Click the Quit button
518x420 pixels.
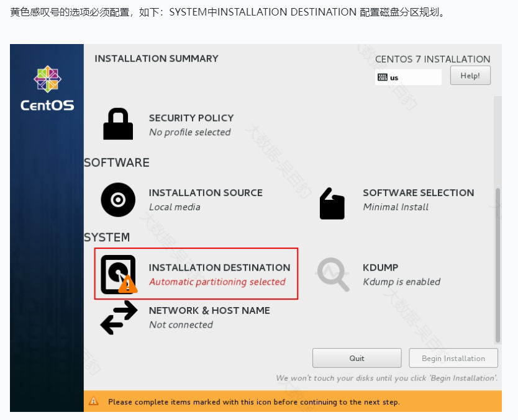[x=357, y=358]
